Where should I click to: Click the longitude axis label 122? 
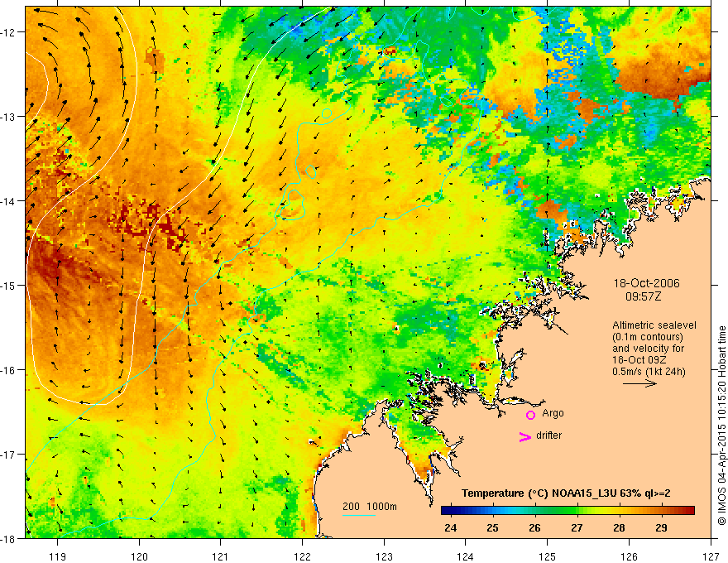(x=302, y=556)
